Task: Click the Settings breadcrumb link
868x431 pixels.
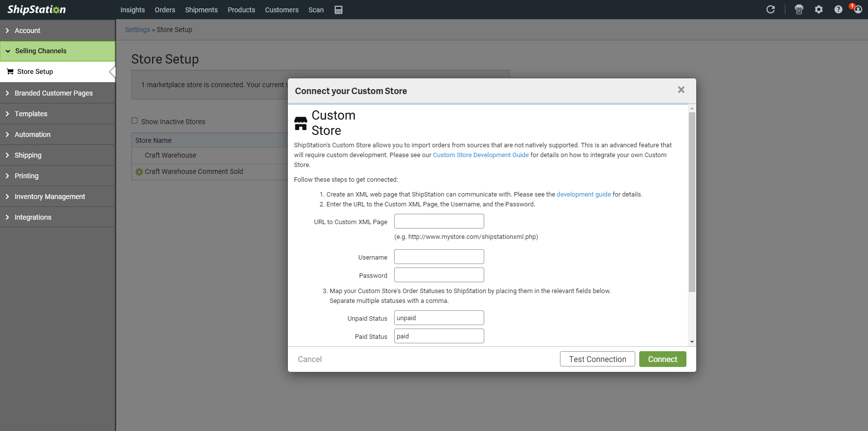Action: click(x=137, y=30)
